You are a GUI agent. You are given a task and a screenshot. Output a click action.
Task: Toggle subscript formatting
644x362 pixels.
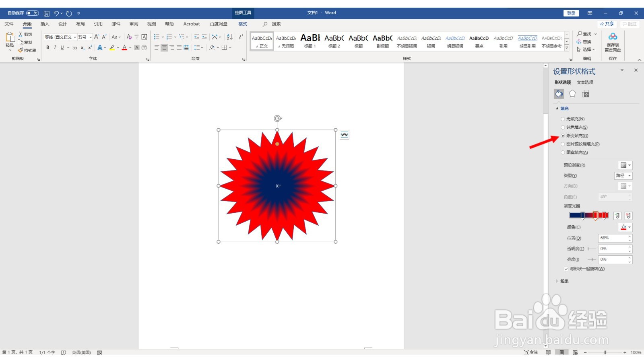pos(83,47)
